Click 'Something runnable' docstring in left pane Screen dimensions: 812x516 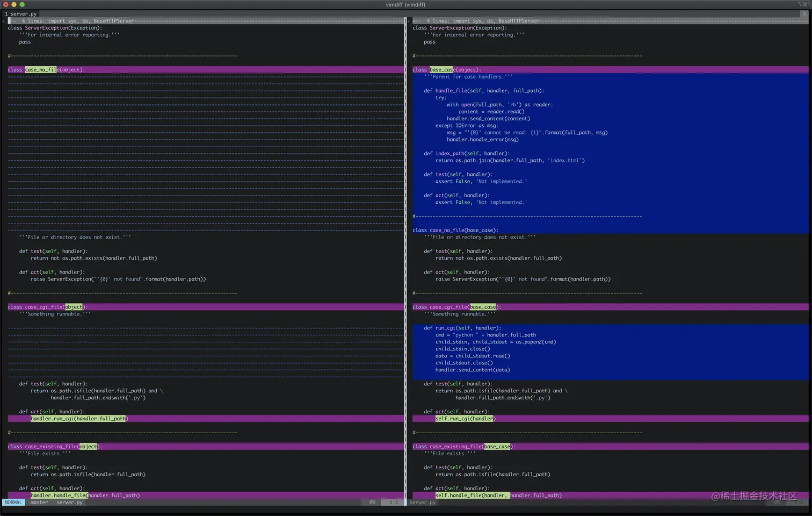click(55, 314)
